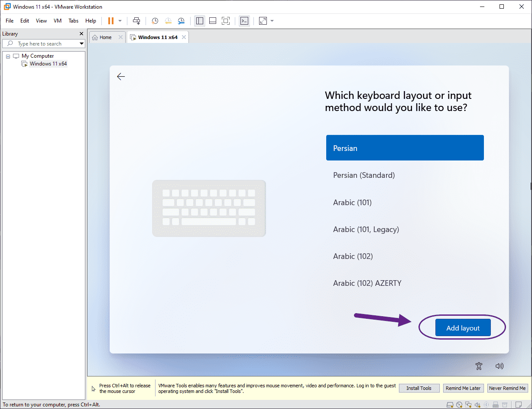532x409 pixels.
Task: Click Send Ctrl+Alt+Del toolbar icon
Action: click(136, 21)
